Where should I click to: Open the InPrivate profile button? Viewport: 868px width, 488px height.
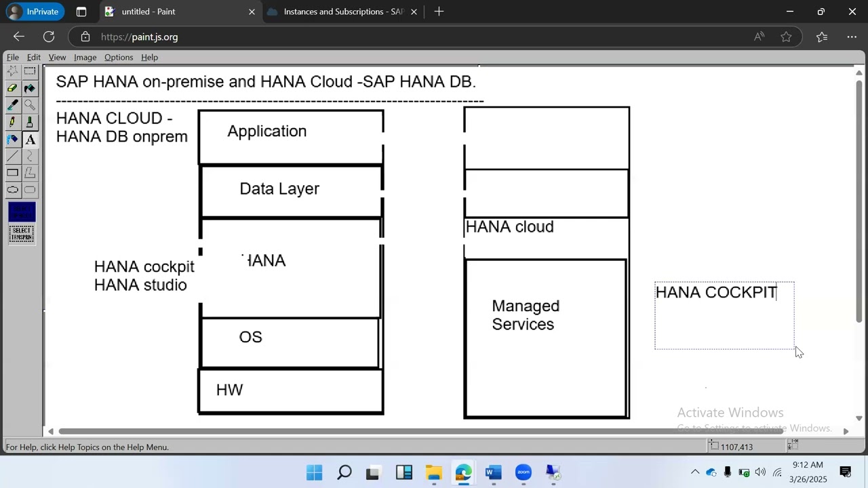coord(34,12)
